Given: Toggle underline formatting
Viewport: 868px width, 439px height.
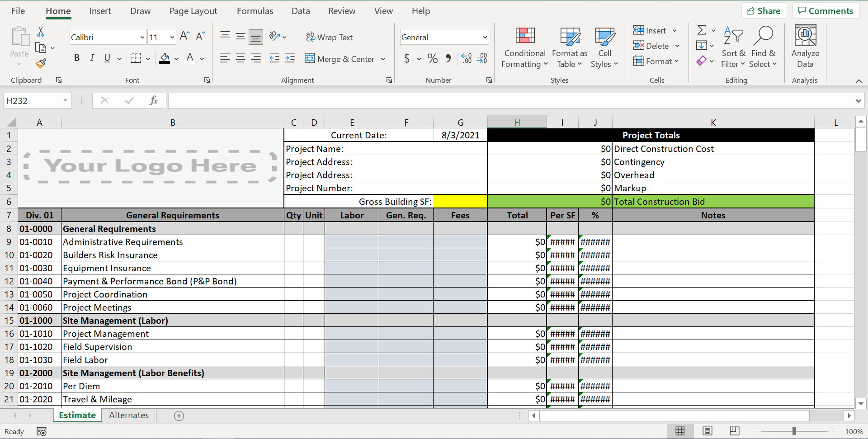Looking at the screenshot, I should point(107,58).
